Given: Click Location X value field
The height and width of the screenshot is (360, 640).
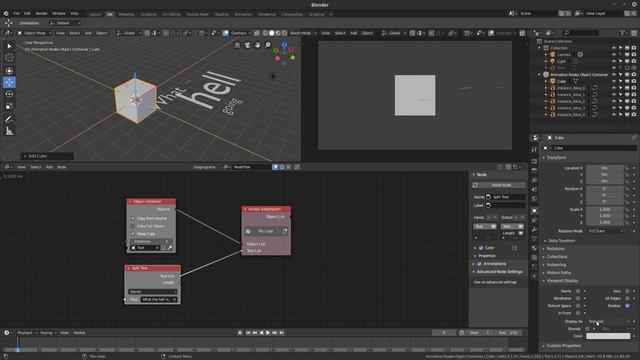Looking at the screenshot, I should coord(605,168).
